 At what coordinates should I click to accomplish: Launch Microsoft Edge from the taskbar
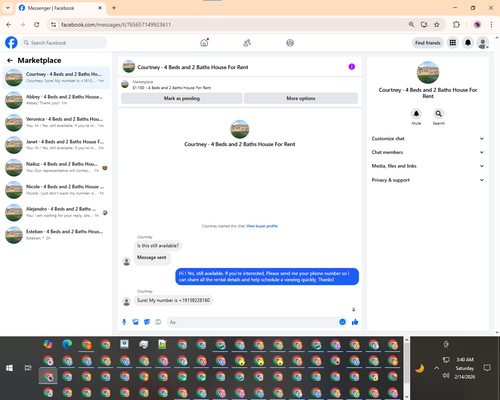tap(67, 344)
